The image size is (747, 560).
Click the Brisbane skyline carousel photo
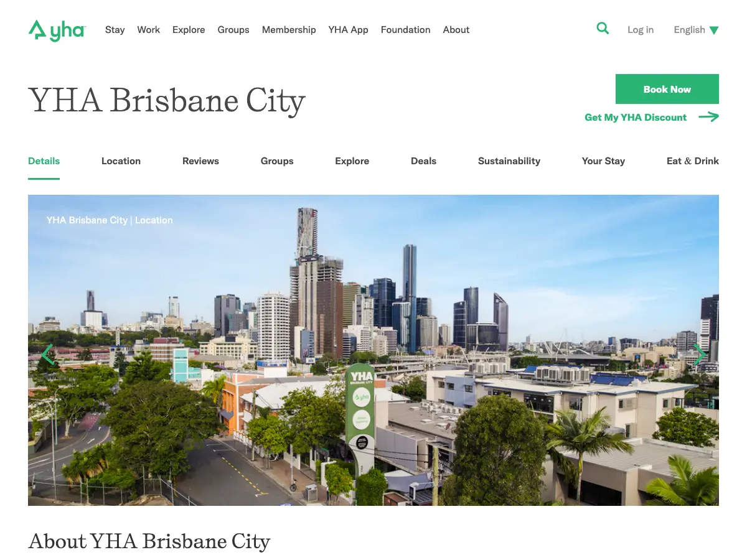click(x=374, y=350)
